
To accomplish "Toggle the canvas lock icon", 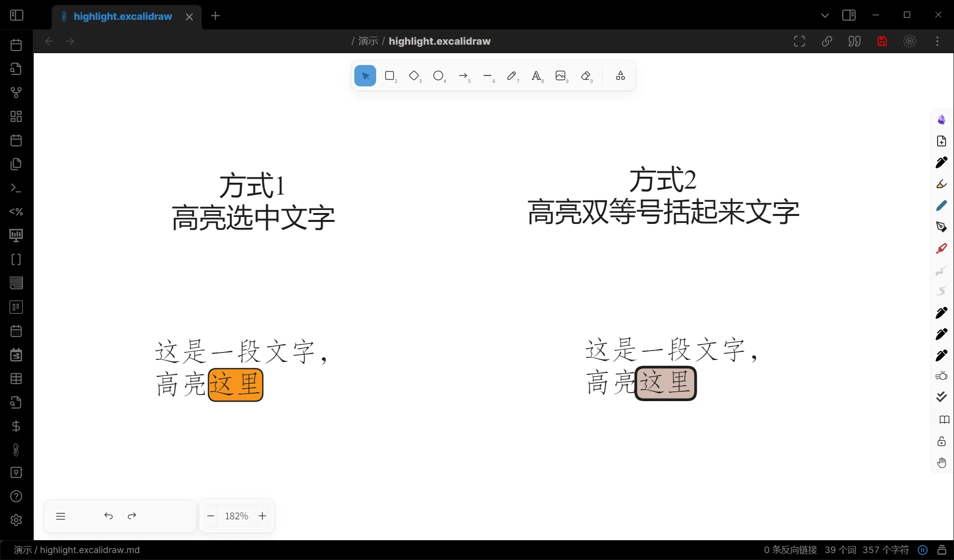I will point(942,441).
